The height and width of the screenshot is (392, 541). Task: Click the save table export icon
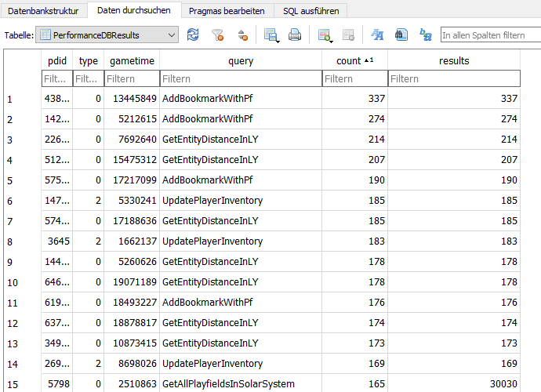271,34
